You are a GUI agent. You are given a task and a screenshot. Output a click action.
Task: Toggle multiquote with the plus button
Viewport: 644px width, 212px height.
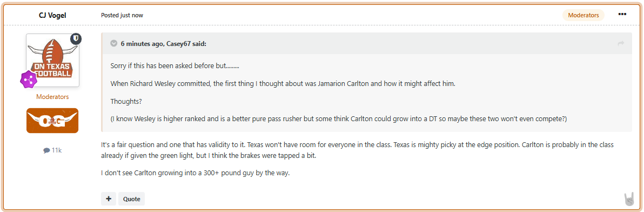tap(109, 199)
